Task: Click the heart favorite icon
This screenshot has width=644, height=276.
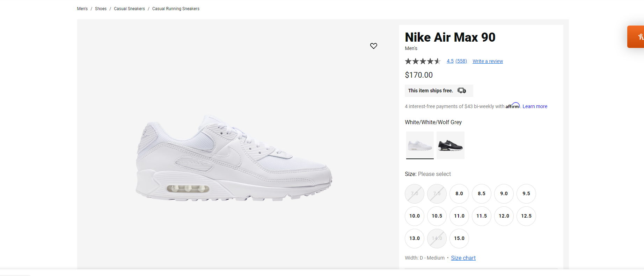Action: click(x=374, y=46)
